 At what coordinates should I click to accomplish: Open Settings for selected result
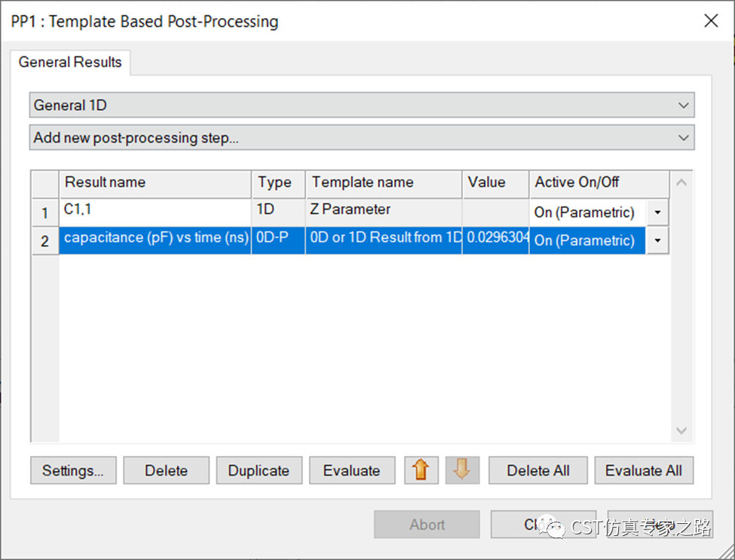click(73, 470)
